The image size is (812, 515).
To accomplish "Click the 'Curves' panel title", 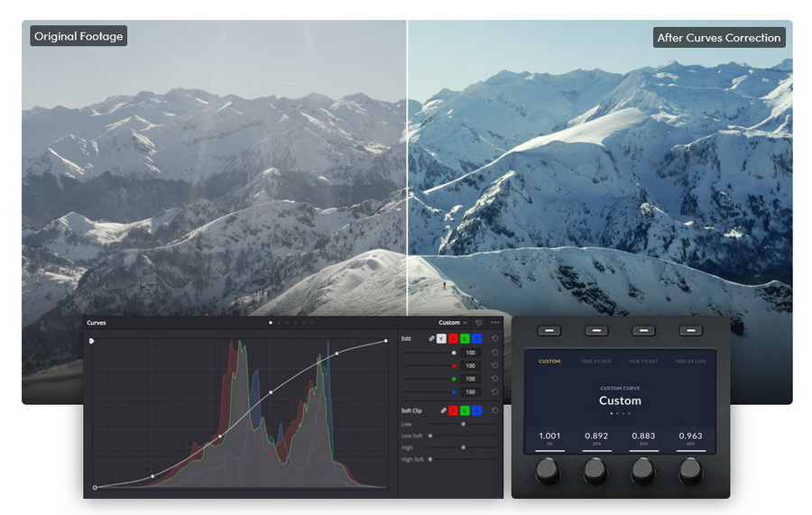I will click(97, 323).
